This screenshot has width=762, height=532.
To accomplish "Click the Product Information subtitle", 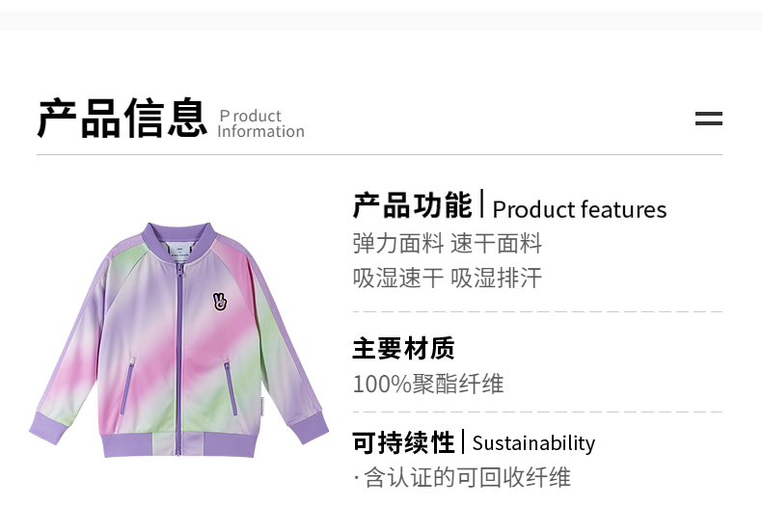I will pos(260,123).
